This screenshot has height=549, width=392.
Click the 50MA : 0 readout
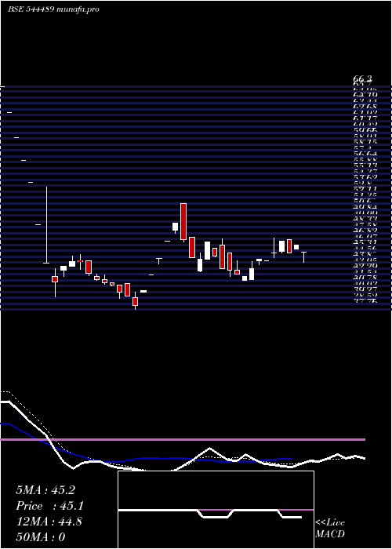(41, 537)
